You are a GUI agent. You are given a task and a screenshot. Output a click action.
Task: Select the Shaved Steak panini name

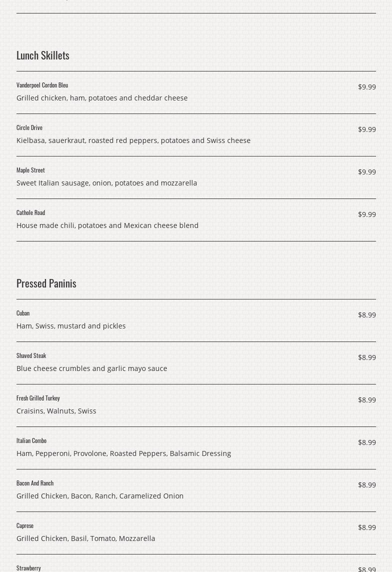coord(31,355)
